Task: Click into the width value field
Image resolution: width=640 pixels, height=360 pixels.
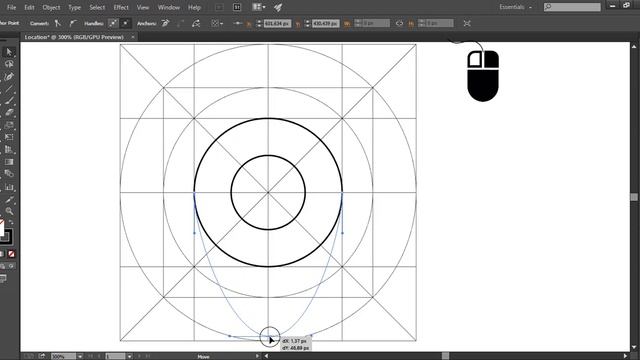Action: click(x=376, y=24)
